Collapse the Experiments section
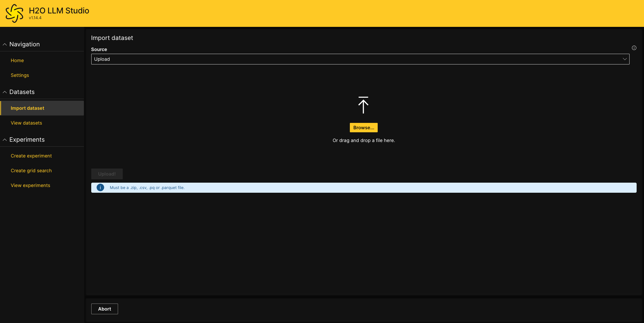 pyautogui.click(x=5, y=140)
